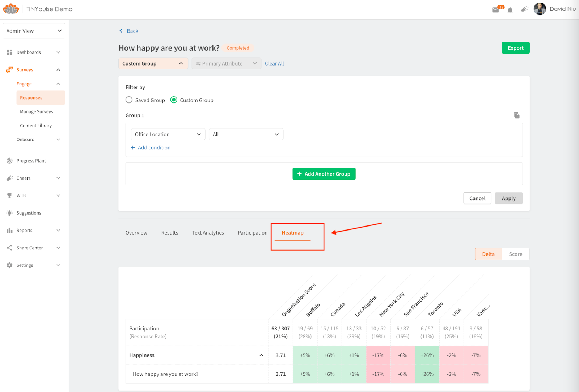579x392 pixels.
Task: Click Buffalo +5% Happiness heatmap cell
Action: coord(305,355)
